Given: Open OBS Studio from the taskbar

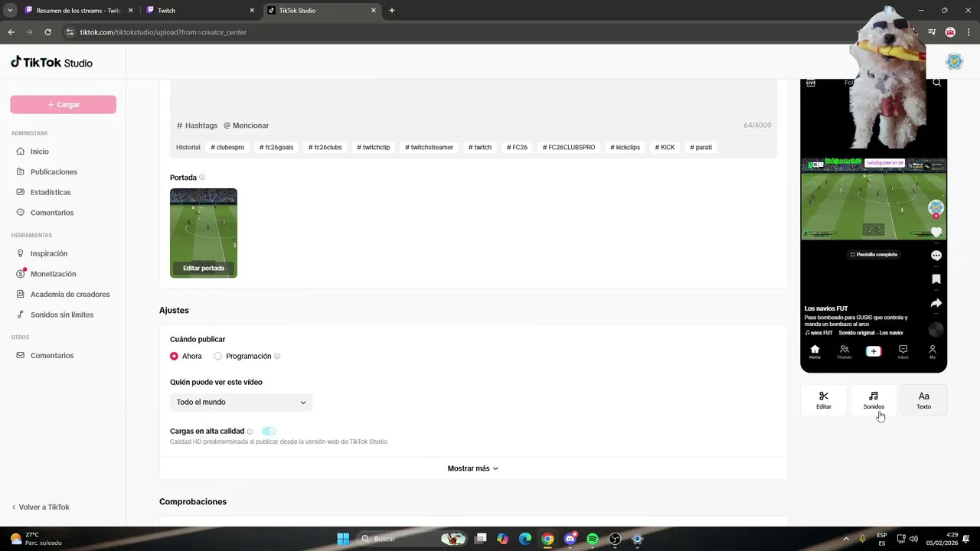Looking at the screenshot, I should coord(615,539).
